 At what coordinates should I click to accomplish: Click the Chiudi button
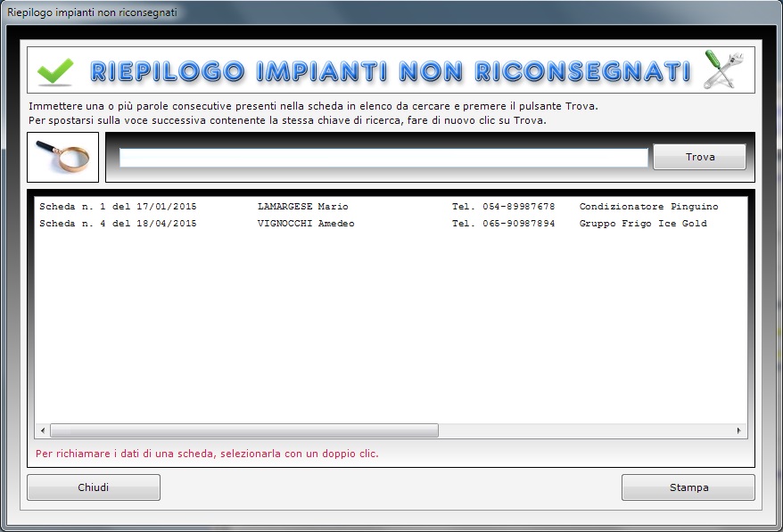pos(94,487)
